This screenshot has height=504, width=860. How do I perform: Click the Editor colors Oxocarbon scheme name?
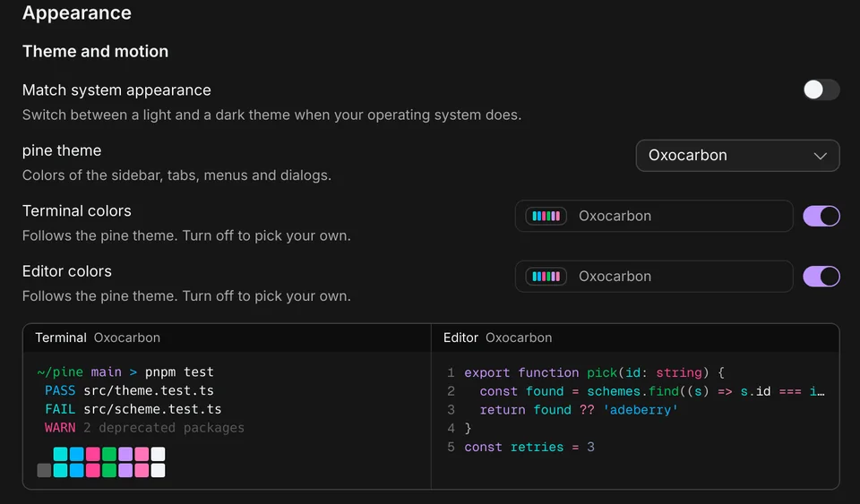point(615,276)
